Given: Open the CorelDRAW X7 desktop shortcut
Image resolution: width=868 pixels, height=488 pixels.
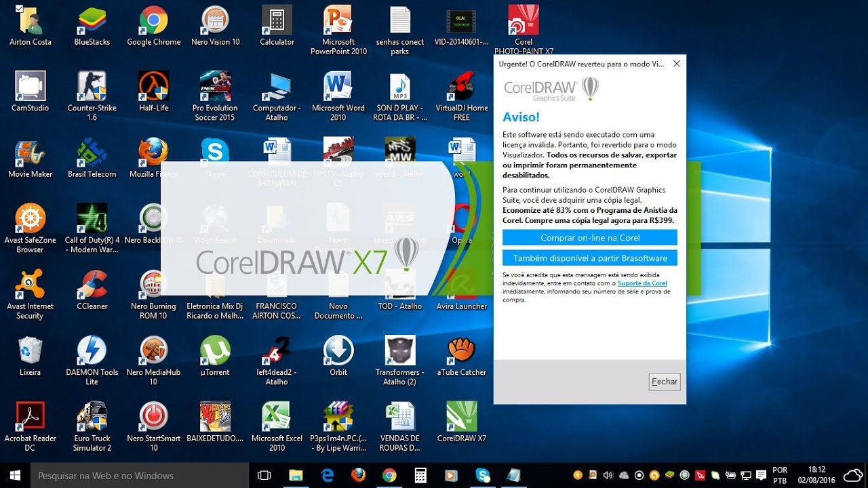Looking at the screenshot, I should click(x=462, y=422).
